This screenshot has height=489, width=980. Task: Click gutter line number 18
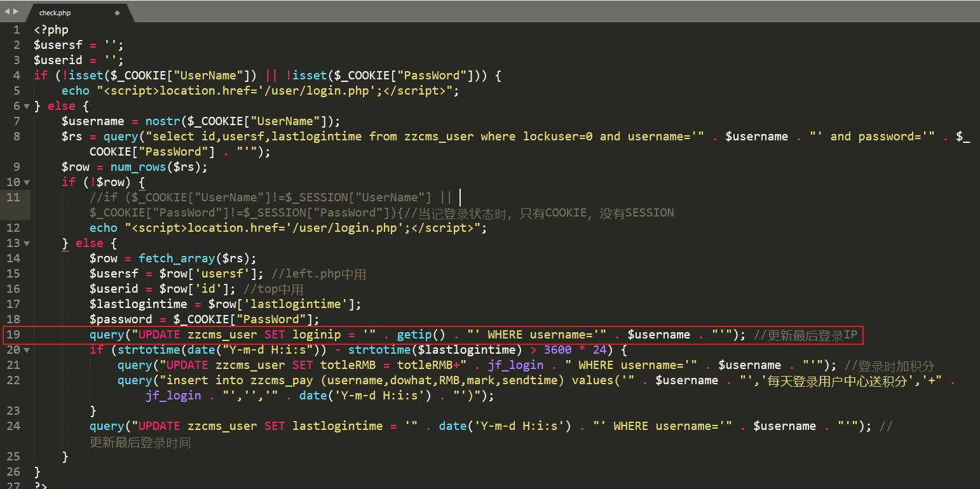coord(13,319)
